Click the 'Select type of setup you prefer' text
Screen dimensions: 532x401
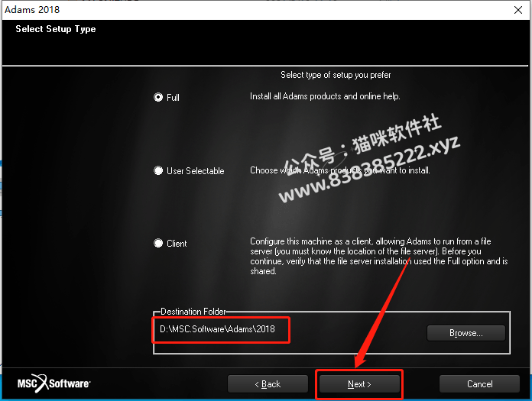(x=336, y=75)
